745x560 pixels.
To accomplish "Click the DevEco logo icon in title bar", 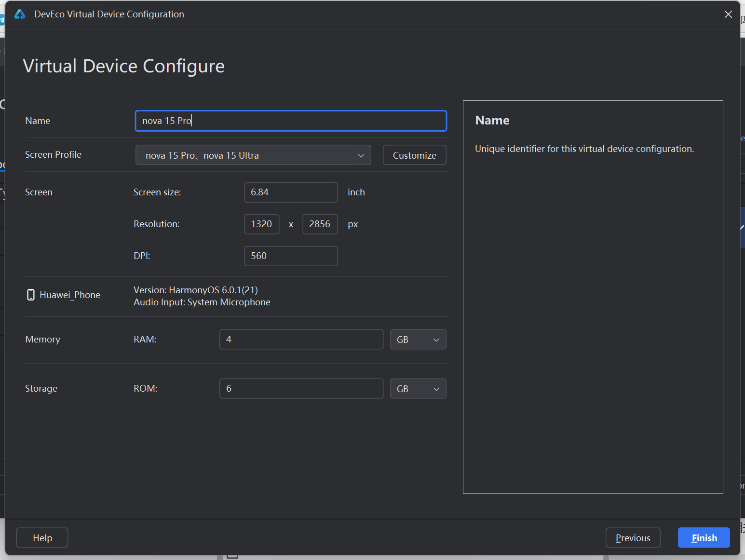I will pos(20,14).
